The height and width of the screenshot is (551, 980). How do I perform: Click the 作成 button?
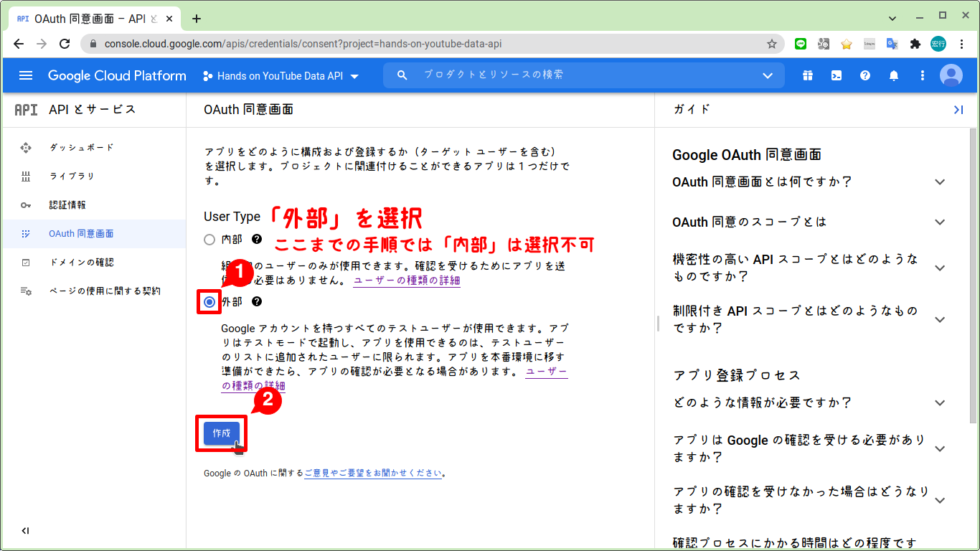(221, 434)
